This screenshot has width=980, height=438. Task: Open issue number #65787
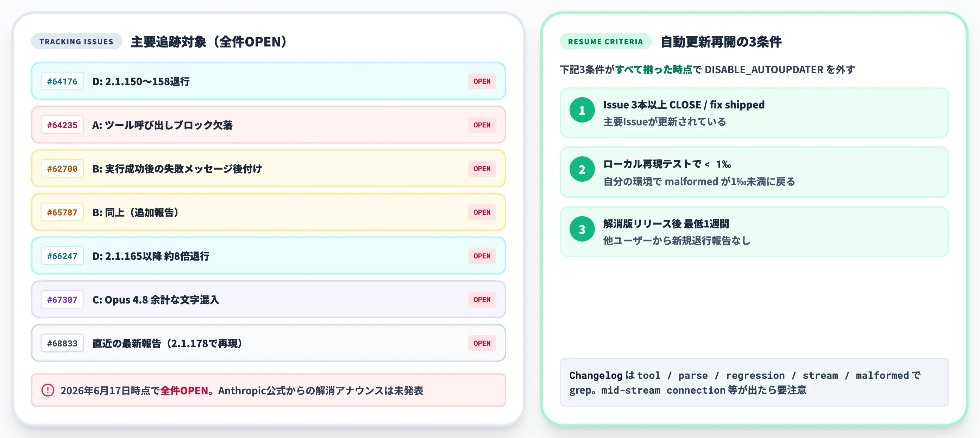point(62,212)
